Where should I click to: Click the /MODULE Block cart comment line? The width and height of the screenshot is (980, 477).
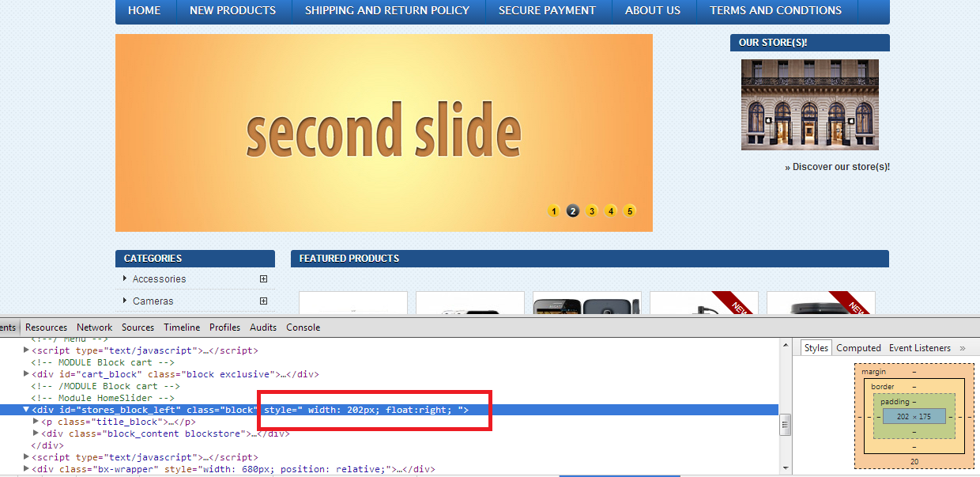click(x=106, y=386)
